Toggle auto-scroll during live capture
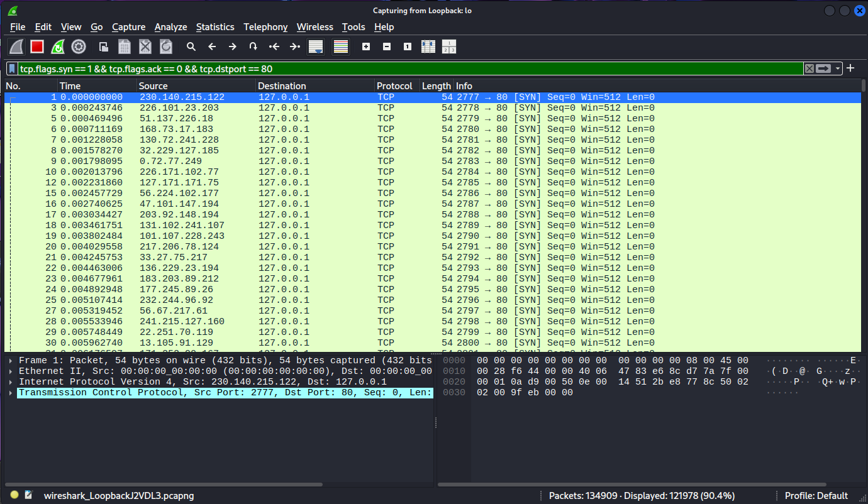This screenshot has height=504, width=868. (316, 47)
